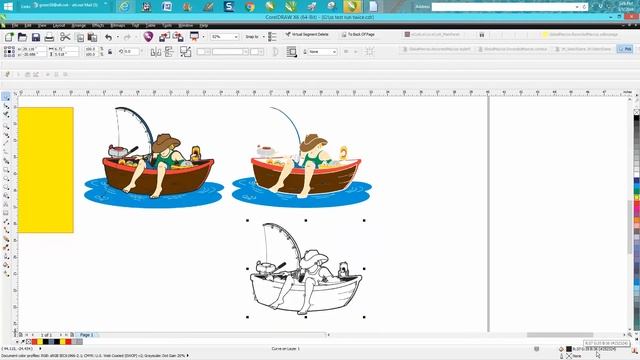Image resolution: width=640 pixels, height=360 pixels.
Task: Open the Options icon beside Snap to
Action: pyautogui.click(x=272, y=37)
